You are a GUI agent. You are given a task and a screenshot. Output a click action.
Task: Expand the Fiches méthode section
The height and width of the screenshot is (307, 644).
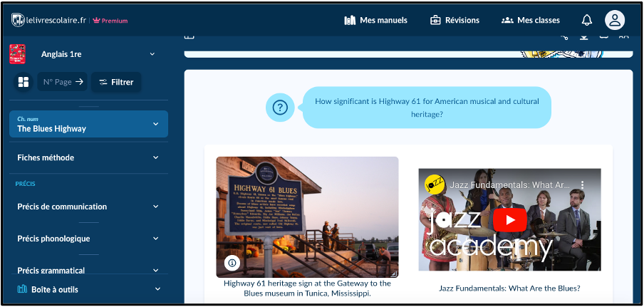(x=155, y=157)
